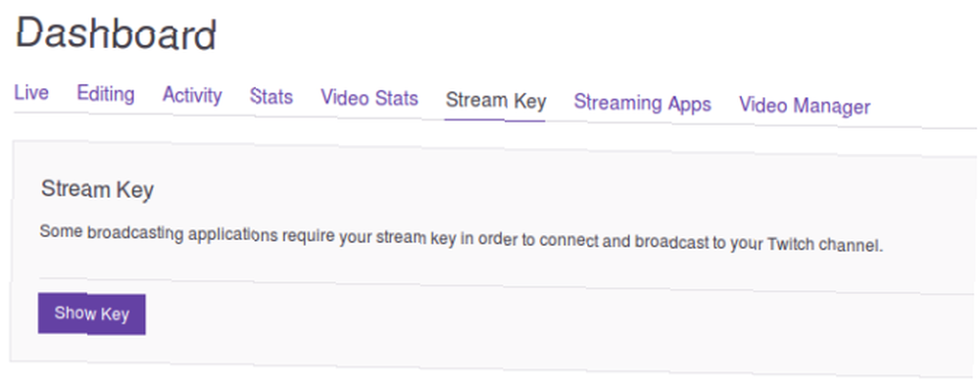
Task: Switch to the Editing tab
Action: point(106,94)
